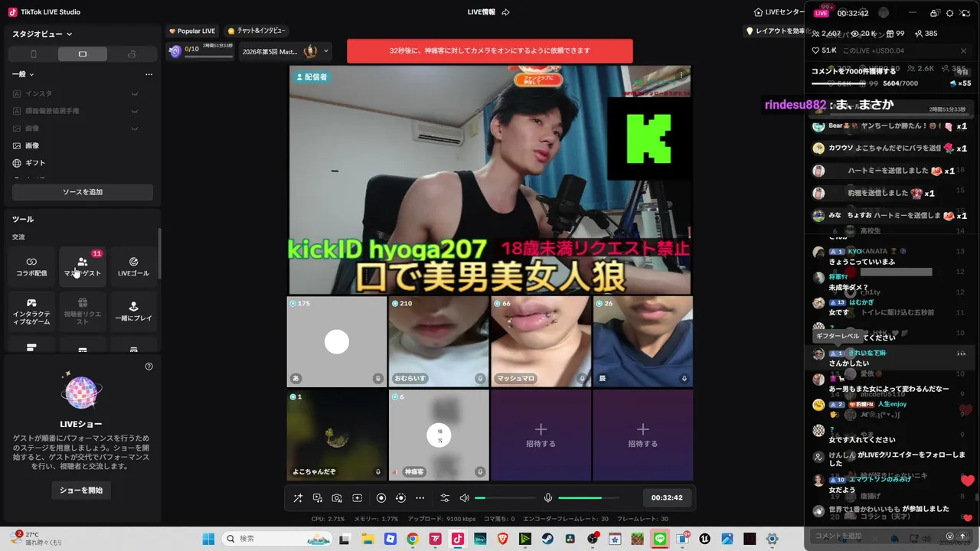Open the audio mixer settings icon
The width and height of the screenshot is (980, 551).
445,498
